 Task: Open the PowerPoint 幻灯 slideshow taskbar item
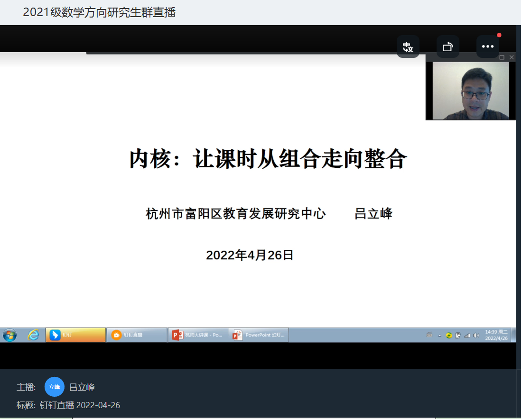259,335
